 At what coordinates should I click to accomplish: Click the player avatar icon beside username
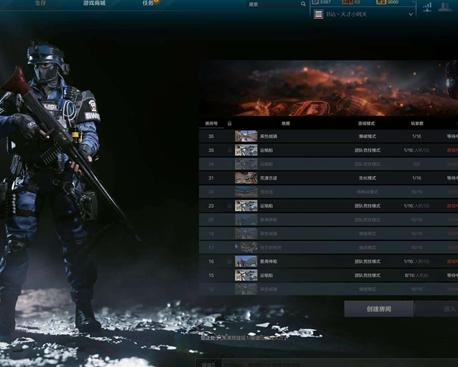click(318, 14)
